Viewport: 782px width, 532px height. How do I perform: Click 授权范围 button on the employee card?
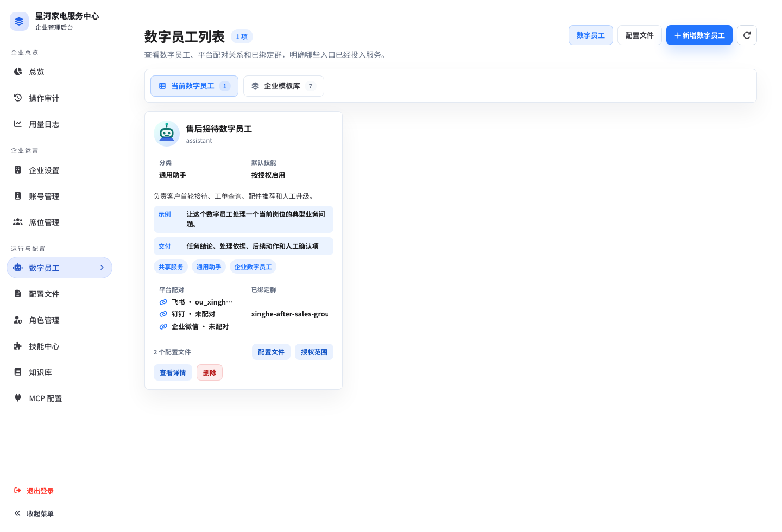click(x=314, y=352)
